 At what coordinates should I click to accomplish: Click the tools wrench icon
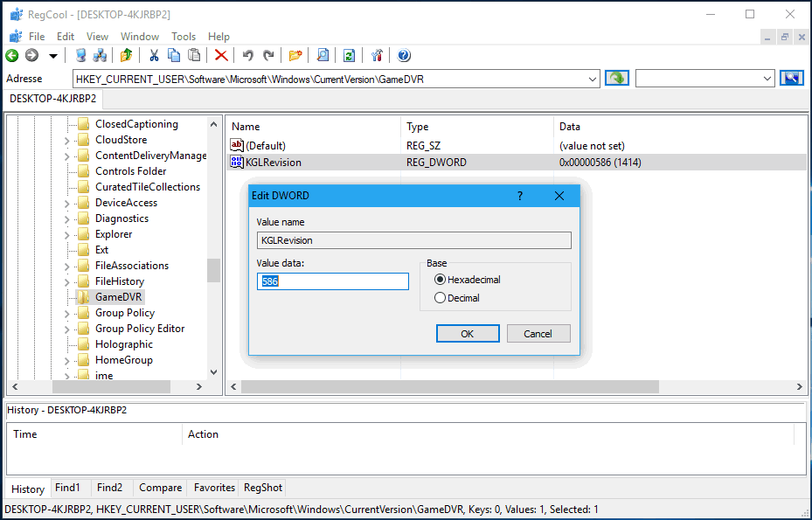pos(377,55)
